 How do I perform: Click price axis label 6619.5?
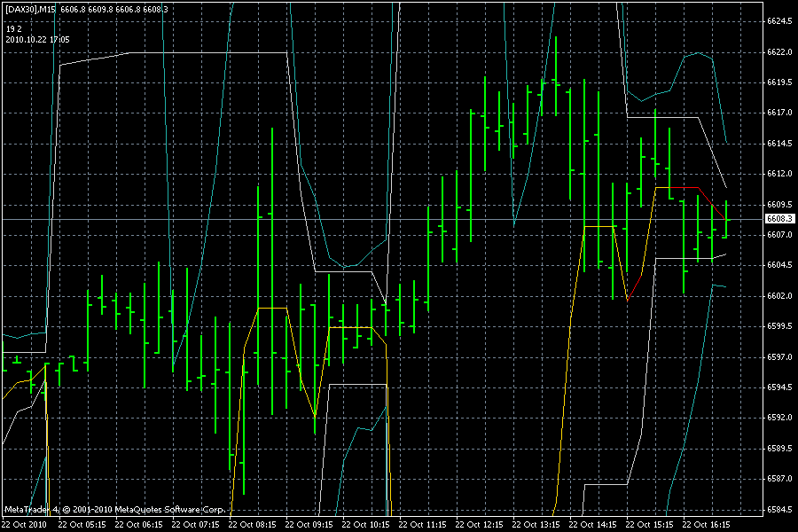(779, 82)
